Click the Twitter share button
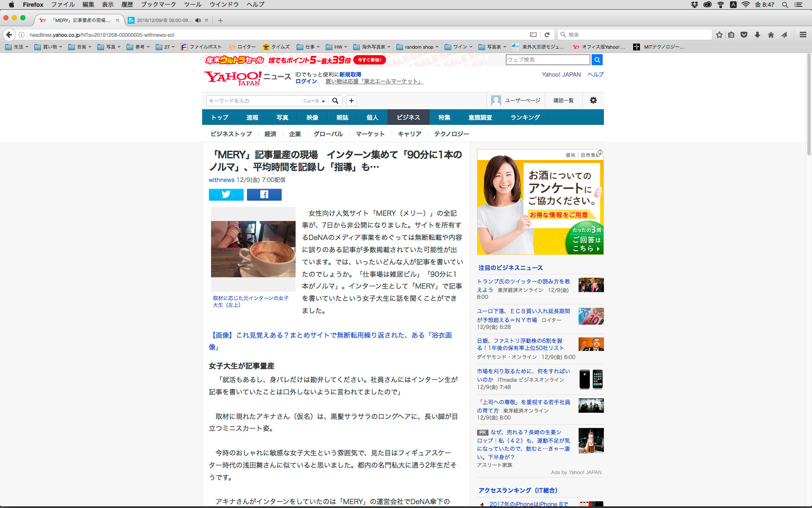Image resolution: width=812 pixels, height=508 pixels. 226,194
